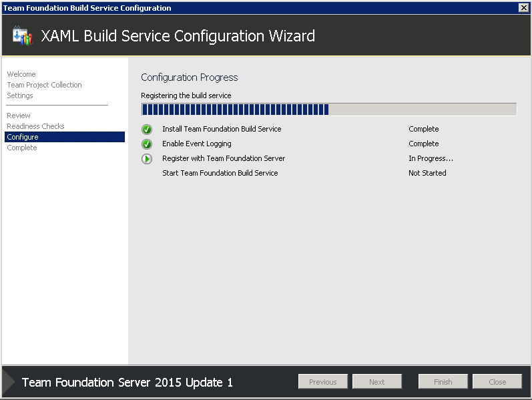Click the Close button in footer
532x400 pixels.
click(x=497, y=382)
